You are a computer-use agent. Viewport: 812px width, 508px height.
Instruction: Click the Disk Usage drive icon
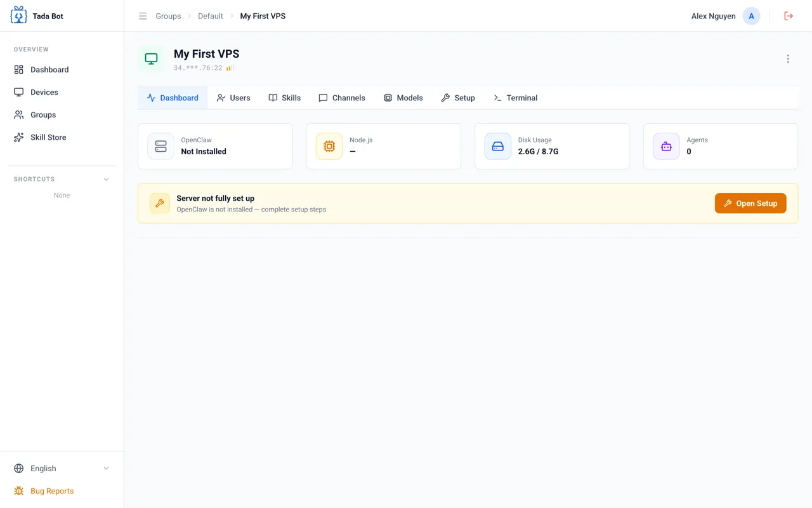click(498, 146)
